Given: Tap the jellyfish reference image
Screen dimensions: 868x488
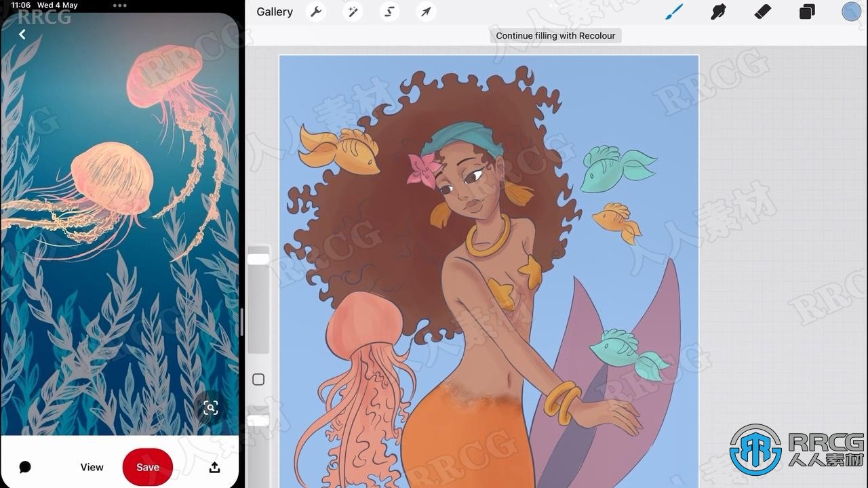Looking at the screenshot, I should pos(120,224).
